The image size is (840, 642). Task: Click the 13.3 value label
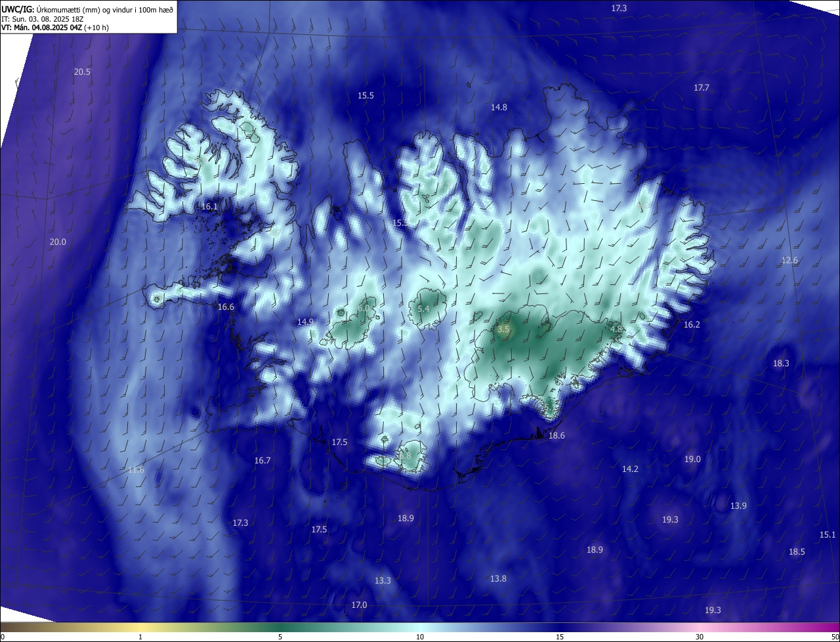[383, 581]
